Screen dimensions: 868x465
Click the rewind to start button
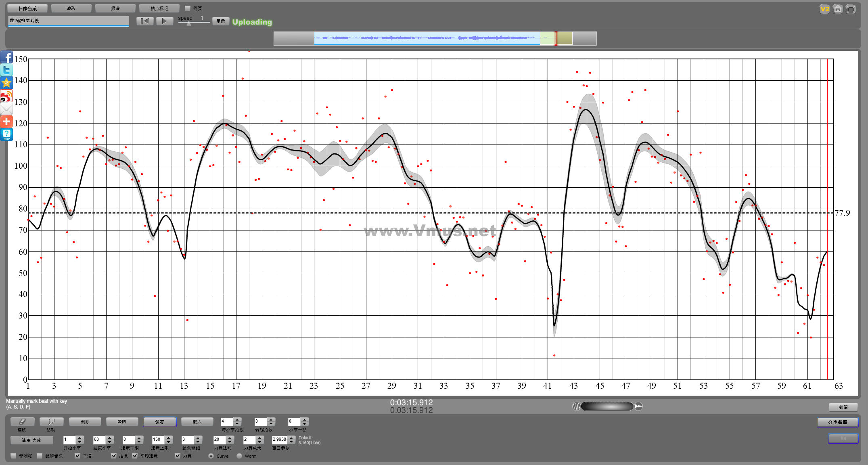(145, 21)
